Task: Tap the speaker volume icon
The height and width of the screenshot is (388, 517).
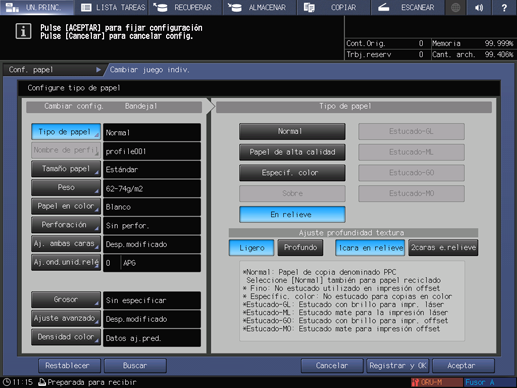Action: (x=479, y=7)
